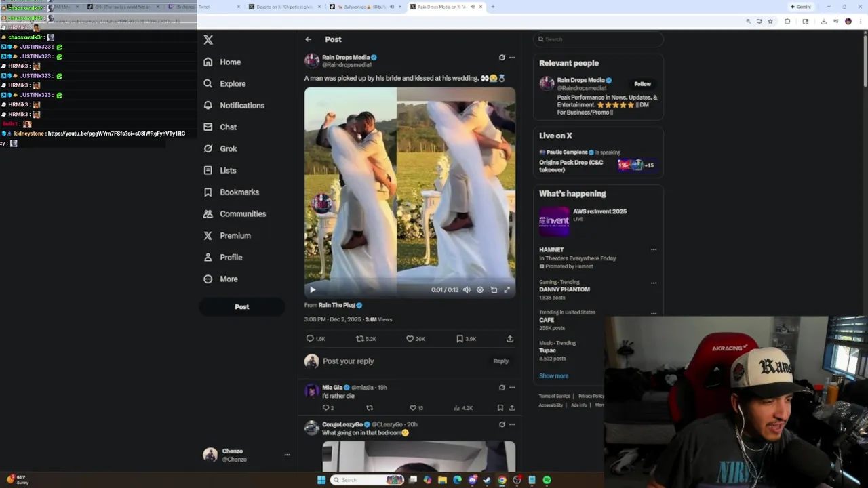Screen dimensions: 868x488
Task: Open Profile from the sidebar
Action: pos(222,257)
